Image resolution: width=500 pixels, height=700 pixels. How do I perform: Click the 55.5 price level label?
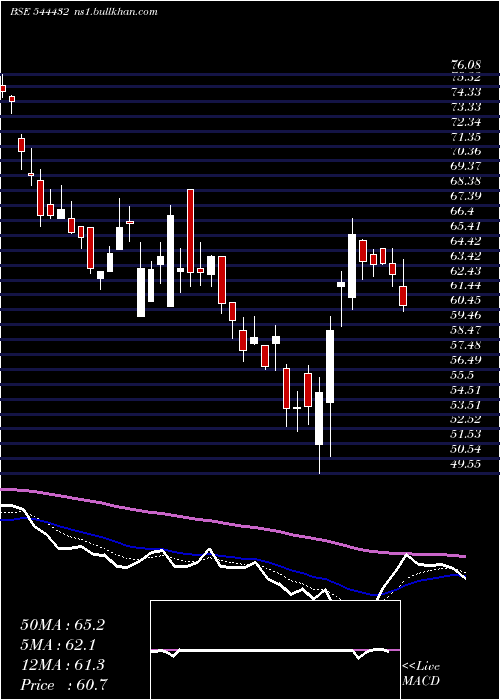(462, 375)
